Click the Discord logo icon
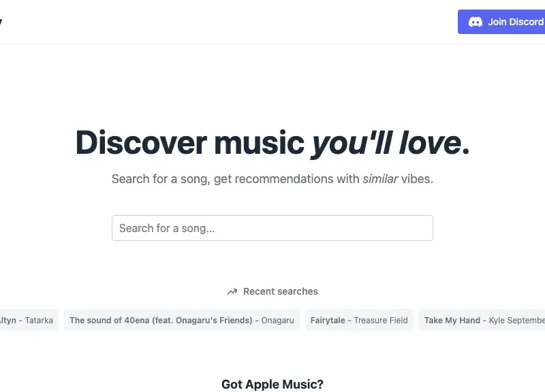Image resolution: width=545 pixels, height=392 pixels. [x=475, y=22]
